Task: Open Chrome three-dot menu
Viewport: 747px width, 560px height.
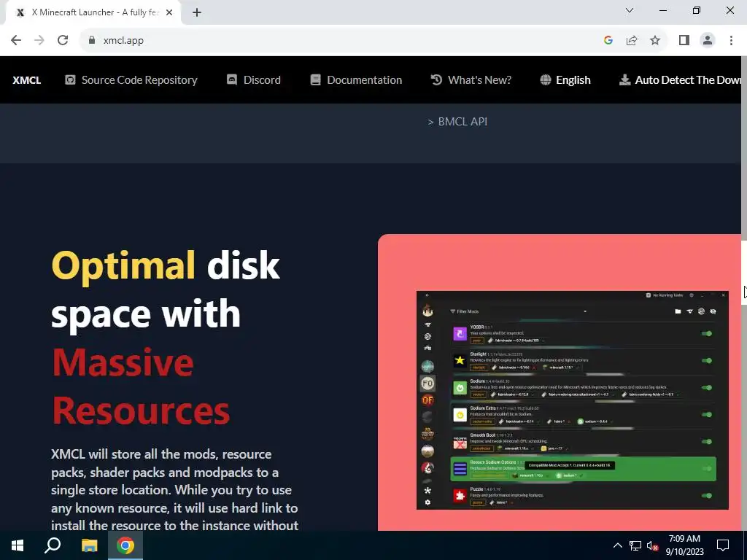Action: (x=731, y=41)
